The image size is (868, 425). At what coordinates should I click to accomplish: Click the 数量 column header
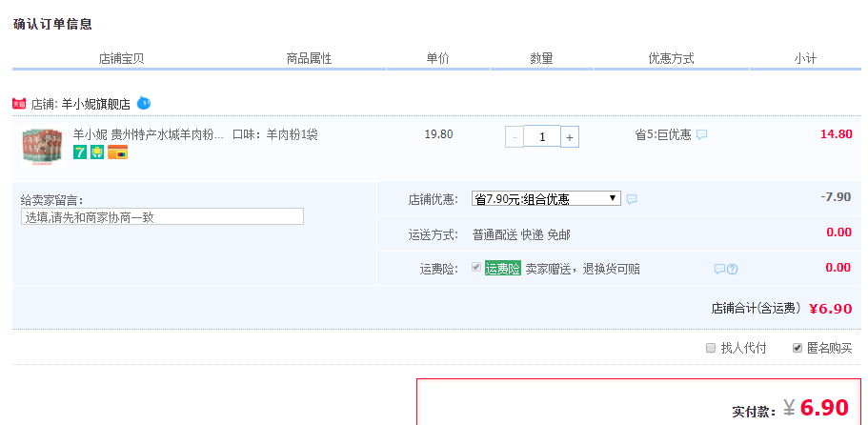coord(541,59)
